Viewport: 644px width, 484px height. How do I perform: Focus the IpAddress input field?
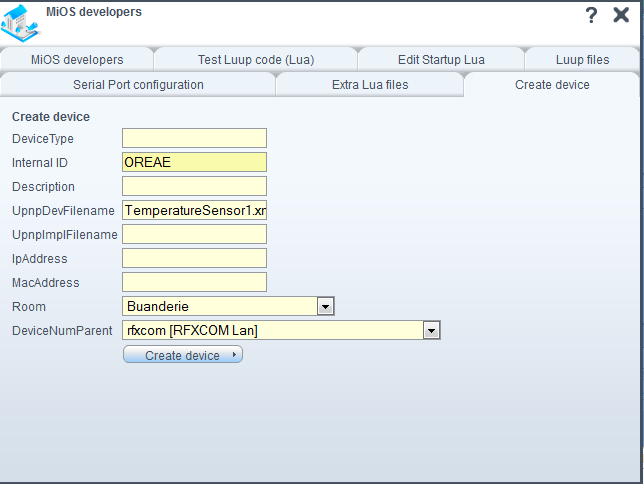pyautogui.click(x=194, y=258)
